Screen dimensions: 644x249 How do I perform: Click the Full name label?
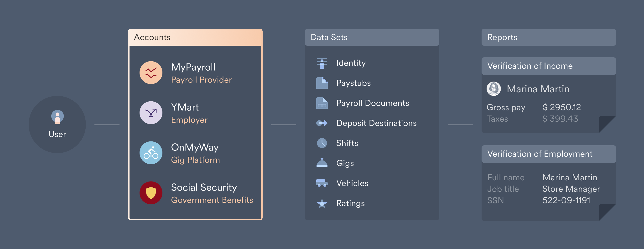(506, 177)
